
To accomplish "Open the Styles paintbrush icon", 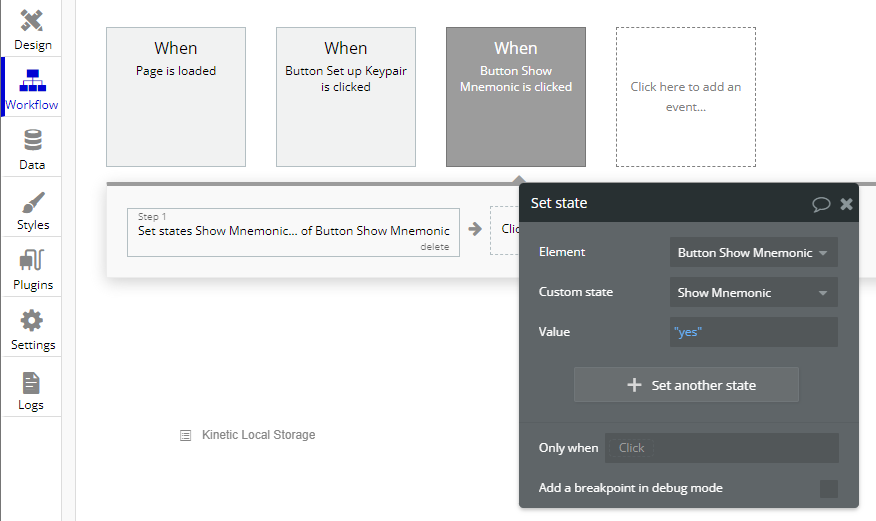I will coord(32,202).
